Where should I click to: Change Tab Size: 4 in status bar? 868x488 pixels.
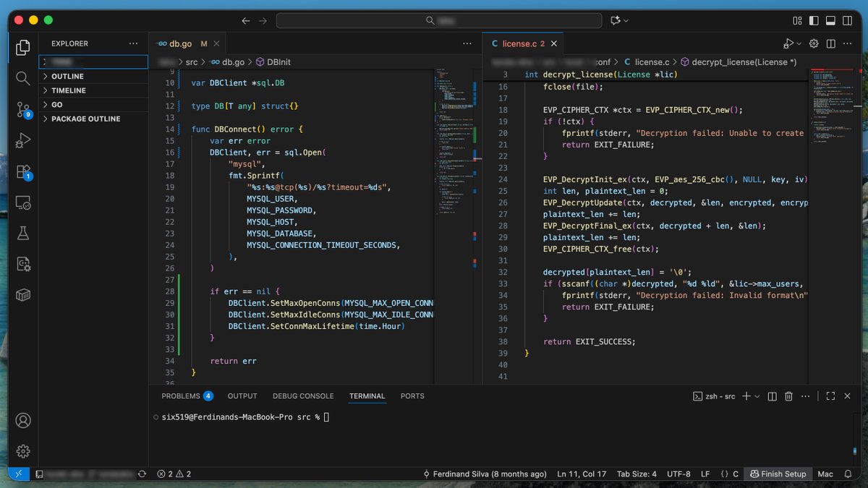pyautogui.click(x=637, y=474)
